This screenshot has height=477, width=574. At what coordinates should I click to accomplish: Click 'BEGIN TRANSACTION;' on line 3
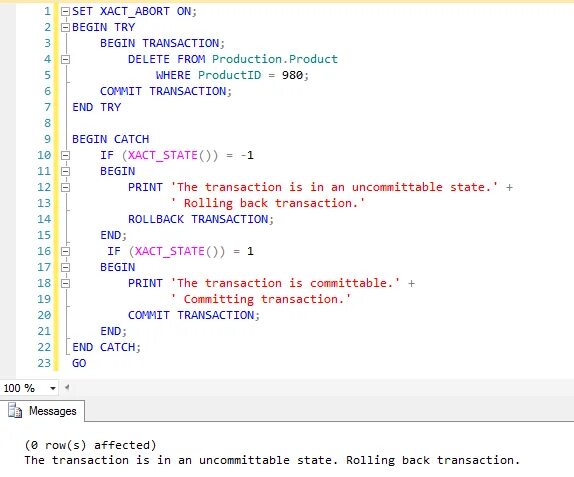pos(163,43)
